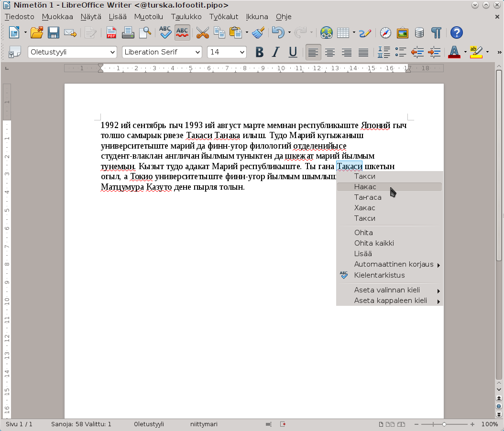
Task: Apply the yellow highlighting color
Action: coord(476,52)
